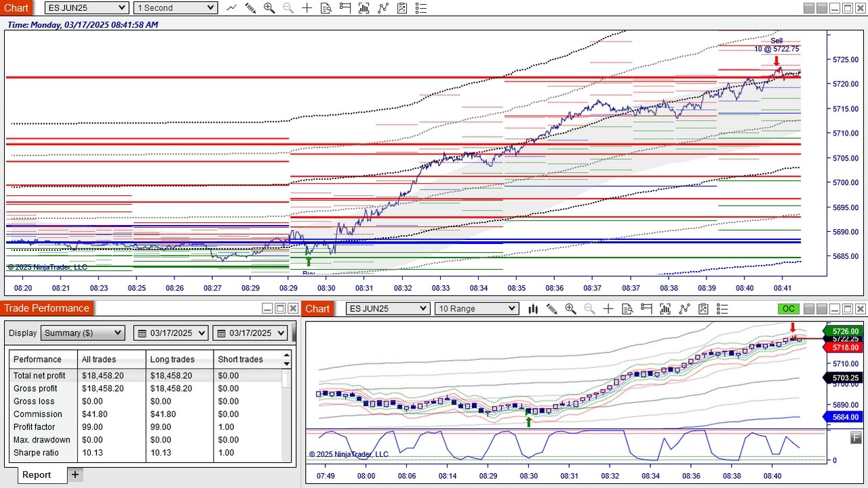Open the 1 Second interval dropdown

point(175,7)
